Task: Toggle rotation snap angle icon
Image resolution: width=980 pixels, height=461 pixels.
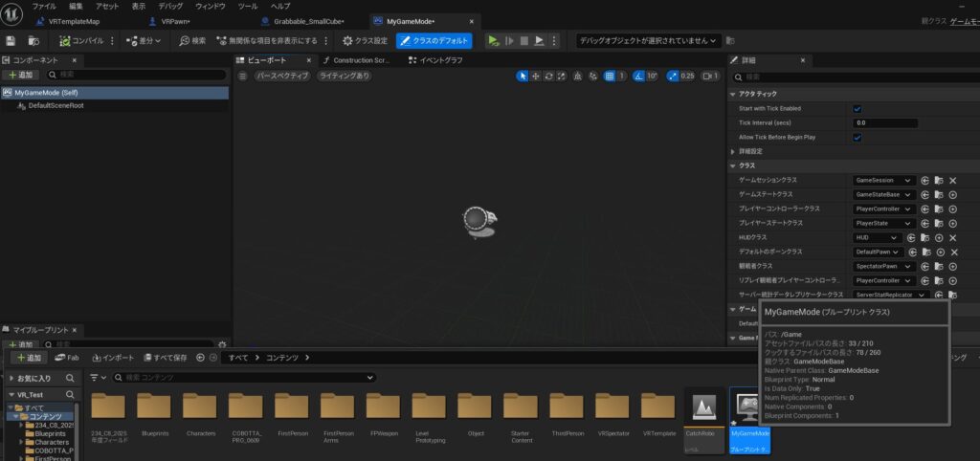Action: pos(638,76)
